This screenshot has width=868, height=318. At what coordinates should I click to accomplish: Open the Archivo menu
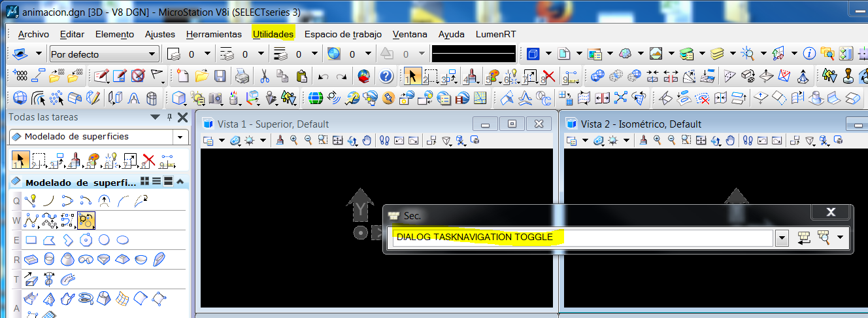tap(33, 34)
